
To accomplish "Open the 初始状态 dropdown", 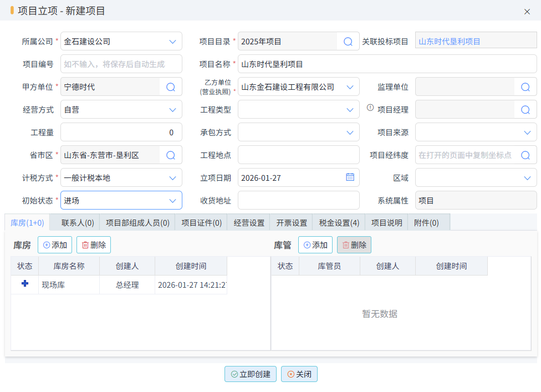I will (172, 201).
